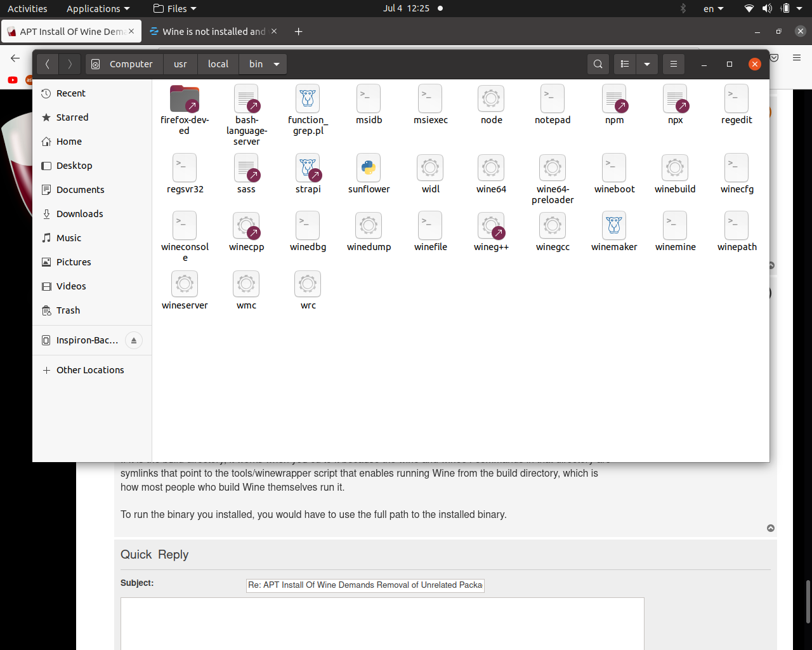
Task: Select the wineboot script file
Action: click(614, 168)
